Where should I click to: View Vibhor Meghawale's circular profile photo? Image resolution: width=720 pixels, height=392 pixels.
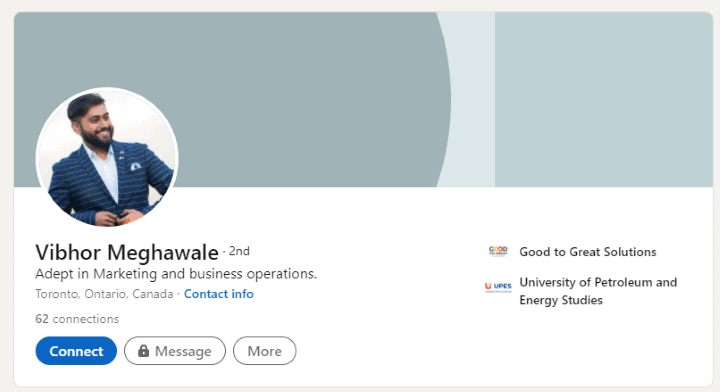pyautogui.click(x=107, y=157)
